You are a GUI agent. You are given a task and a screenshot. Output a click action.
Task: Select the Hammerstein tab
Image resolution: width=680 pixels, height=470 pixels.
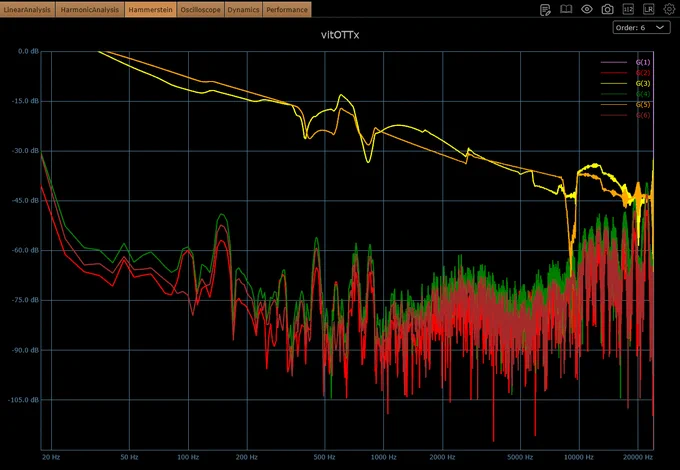[150, 10]
